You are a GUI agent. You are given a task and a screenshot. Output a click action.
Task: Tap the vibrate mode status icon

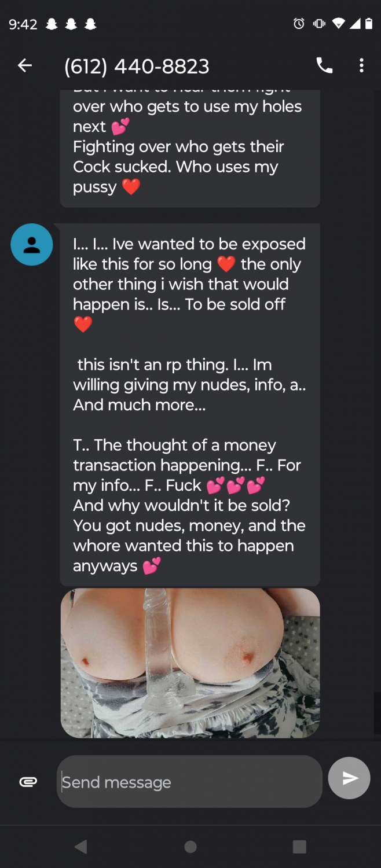[x=319, y=24]
